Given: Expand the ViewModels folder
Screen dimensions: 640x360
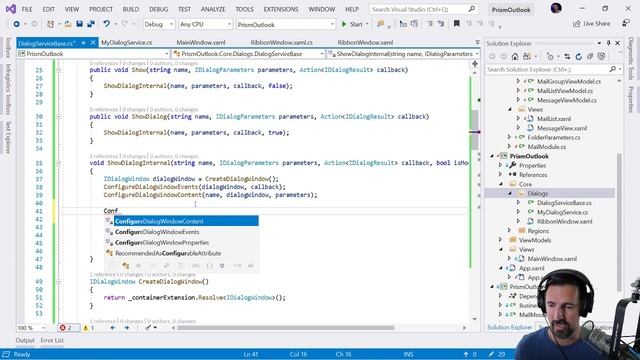Looking at the screenshot, I should (x=501, y=240).
